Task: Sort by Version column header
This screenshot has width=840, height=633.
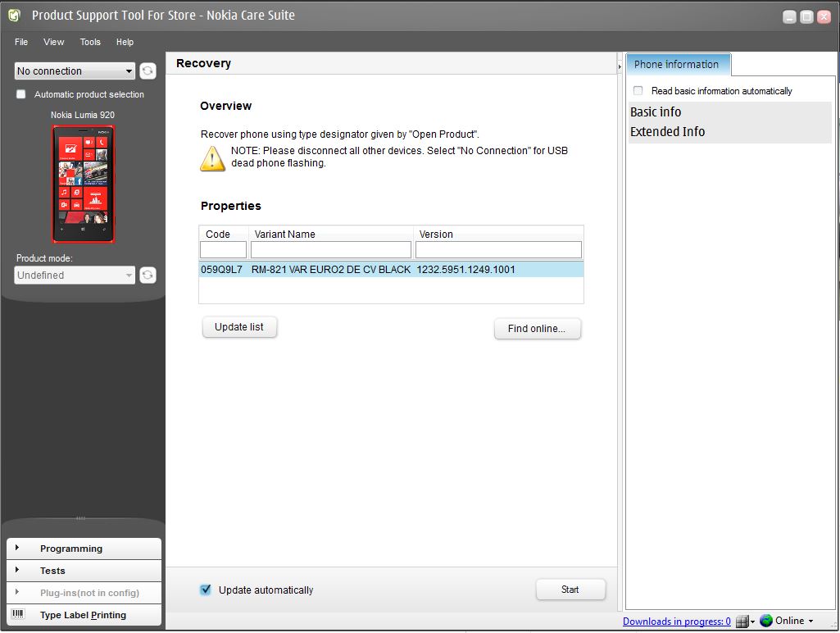Action: [x=436, y=235]
